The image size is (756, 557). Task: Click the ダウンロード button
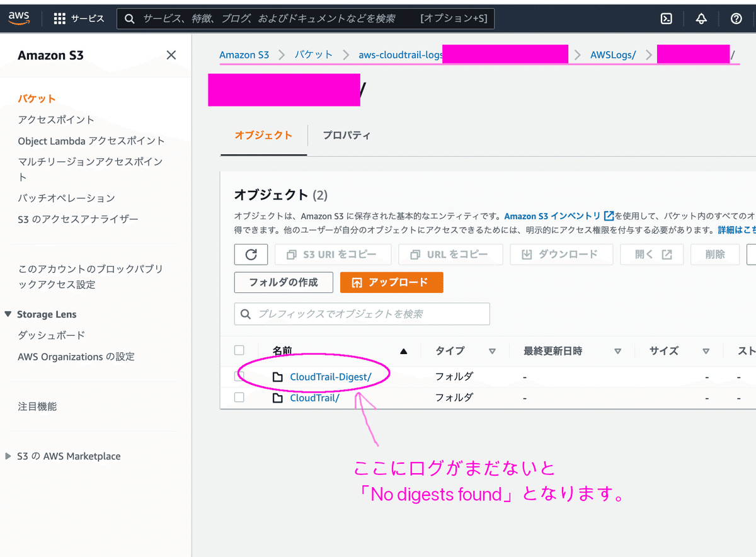pyautogui.click(x=561, y=255)
